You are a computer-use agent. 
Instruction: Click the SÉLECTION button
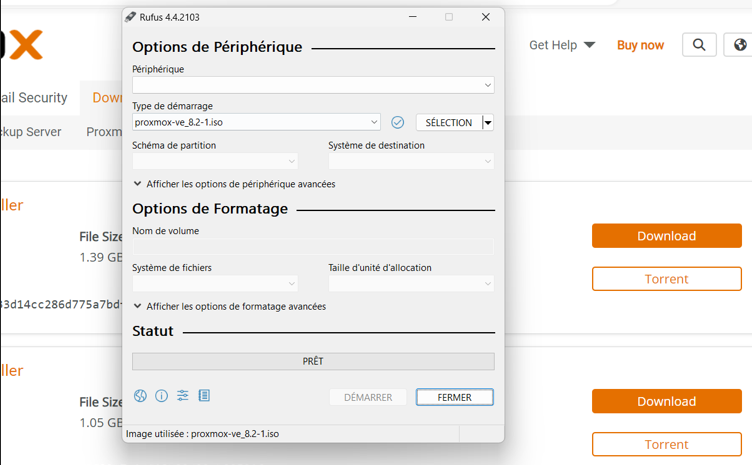click(449, 122)
